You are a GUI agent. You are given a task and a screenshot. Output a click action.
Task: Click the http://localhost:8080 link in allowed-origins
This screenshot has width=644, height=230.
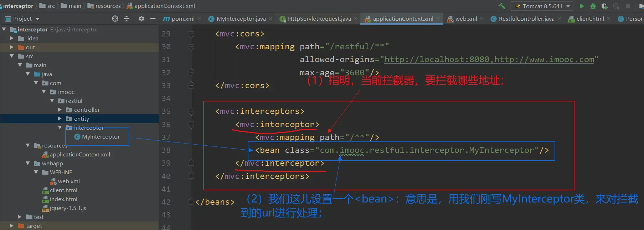tap(437, 59)
